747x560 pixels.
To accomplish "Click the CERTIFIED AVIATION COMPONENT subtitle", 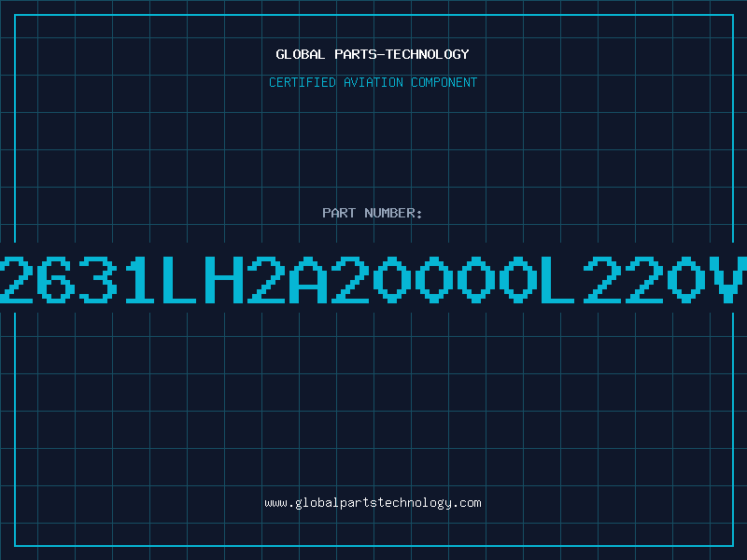I will pyautogui.click(x=373, y=82).
